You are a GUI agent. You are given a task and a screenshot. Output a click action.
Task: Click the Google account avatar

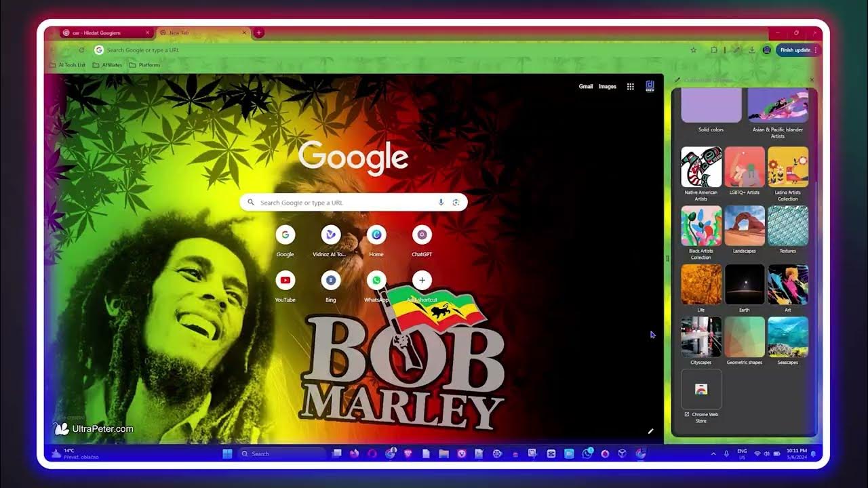pyautogui.click(x=650, y=86)
